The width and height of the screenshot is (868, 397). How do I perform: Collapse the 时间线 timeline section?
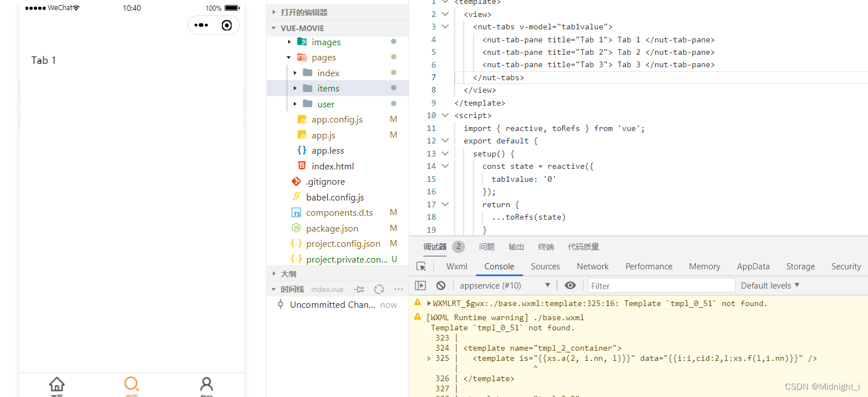click(x=274, y=289)
